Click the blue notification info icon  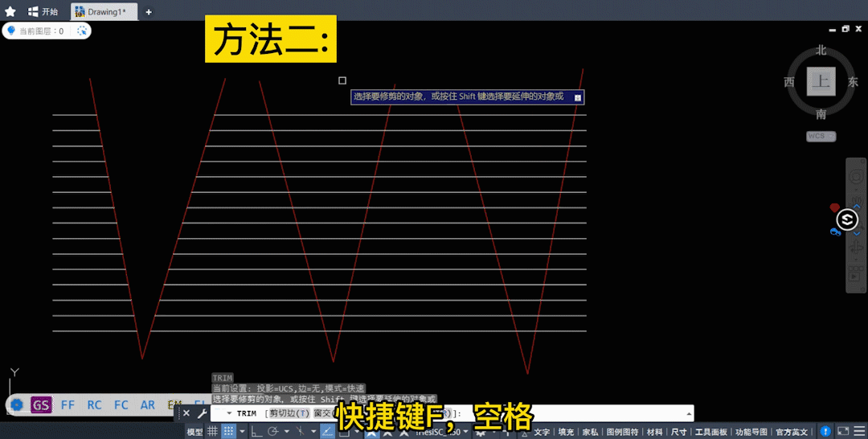point(825,431)
